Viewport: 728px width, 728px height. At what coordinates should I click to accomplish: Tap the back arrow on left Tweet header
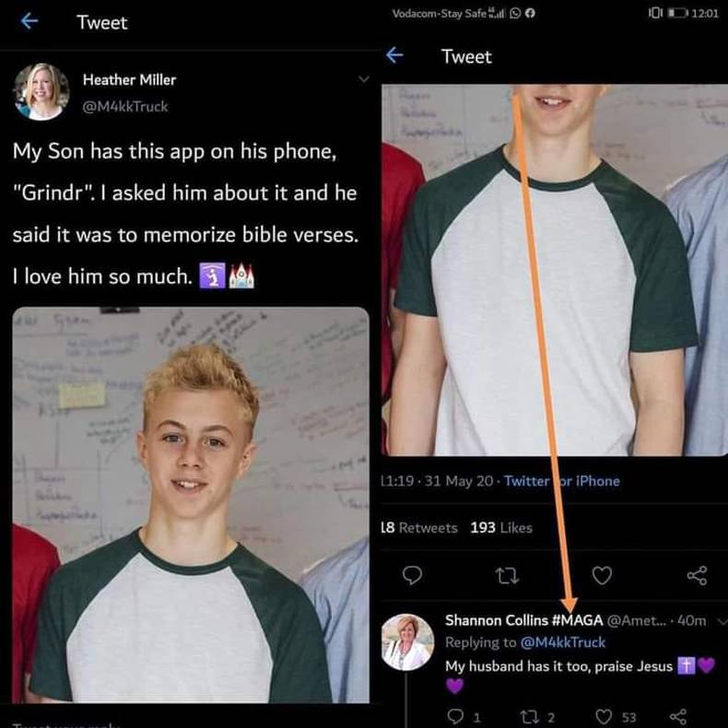tap(29, 21)
